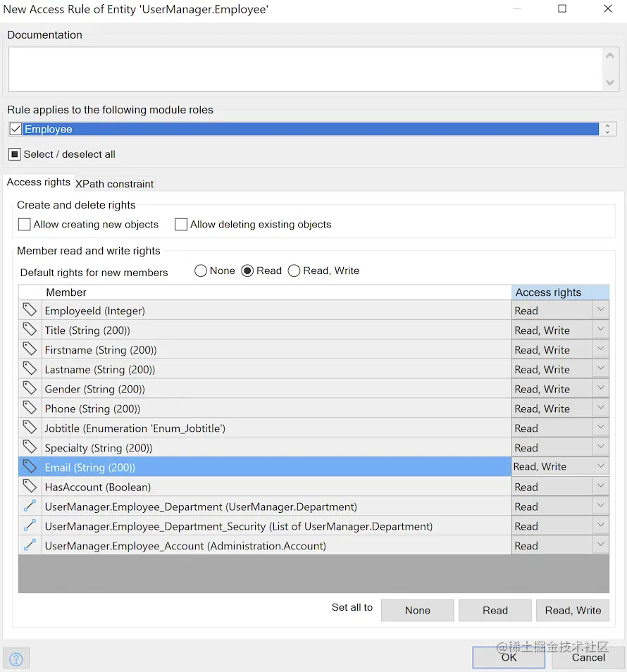Viewport: 627px width, 672px height.
Task: Switch to the XPath constraint tab
Action: pos(114,184)
